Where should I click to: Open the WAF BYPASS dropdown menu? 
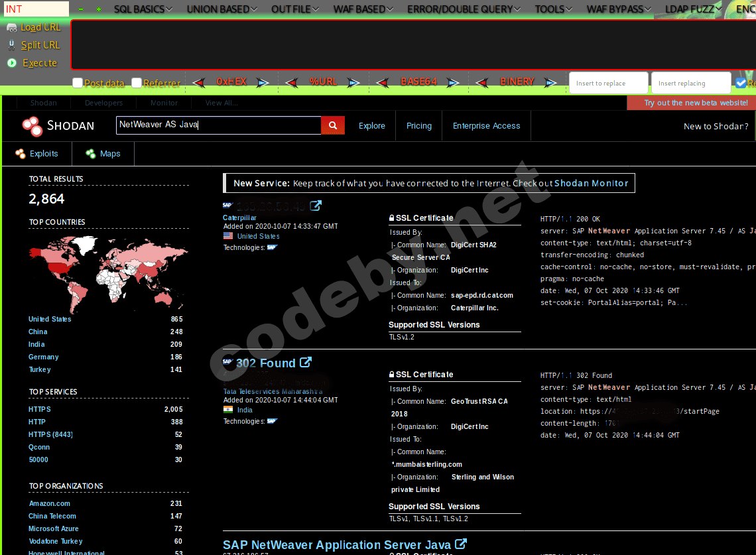(x=619, y=9)
